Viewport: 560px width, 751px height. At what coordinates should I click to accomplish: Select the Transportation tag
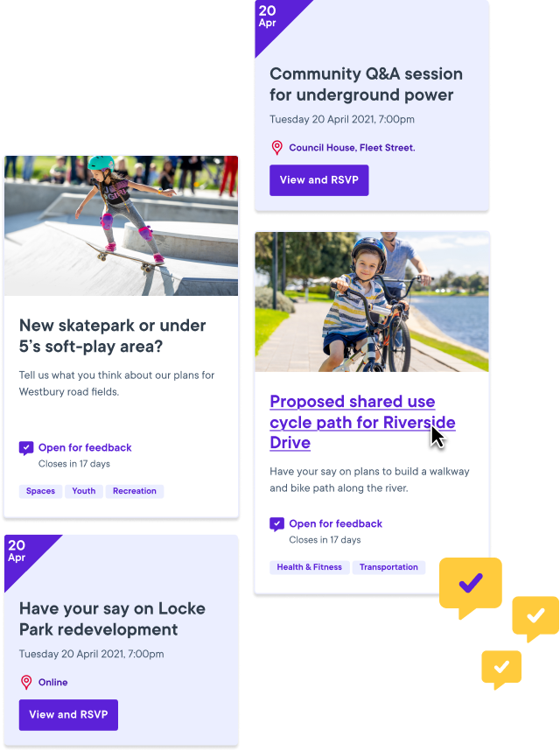pyautogui.click(x=388, y=567)
